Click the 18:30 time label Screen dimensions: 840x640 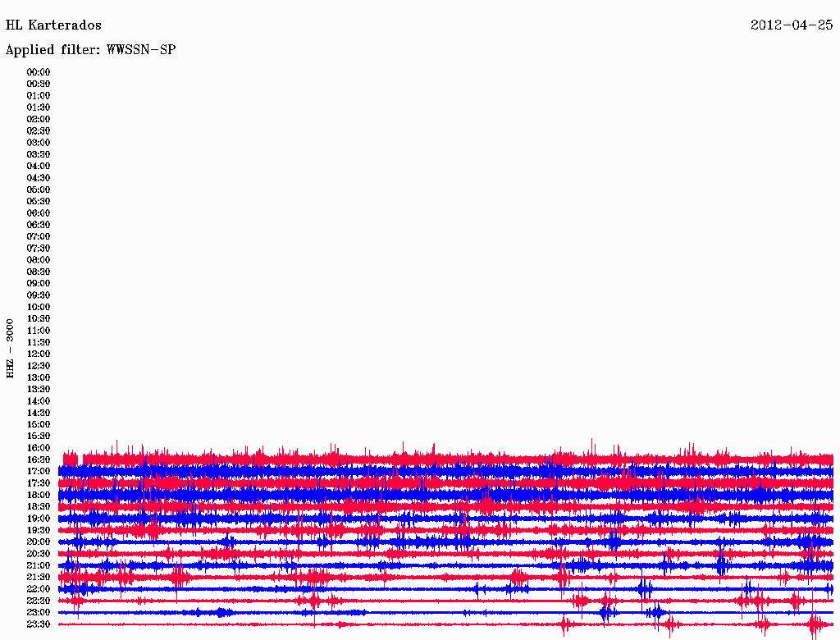pos(38,506)
